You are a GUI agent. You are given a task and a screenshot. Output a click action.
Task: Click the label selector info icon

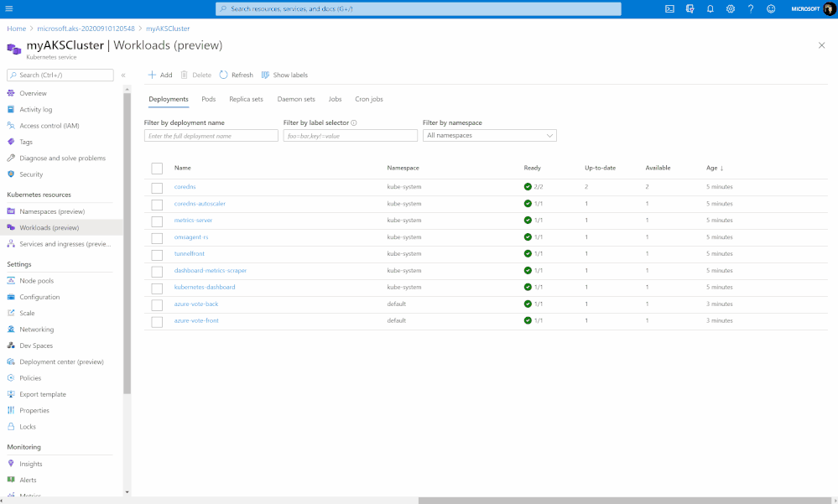(x=354, y=123)
